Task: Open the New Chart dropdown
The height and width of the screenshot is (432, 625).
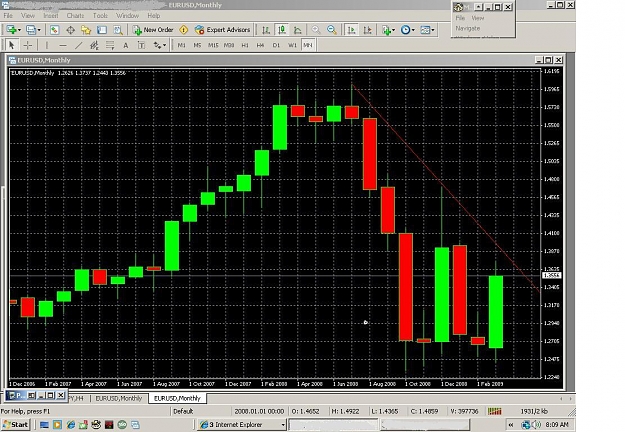Action: (14, 30)
